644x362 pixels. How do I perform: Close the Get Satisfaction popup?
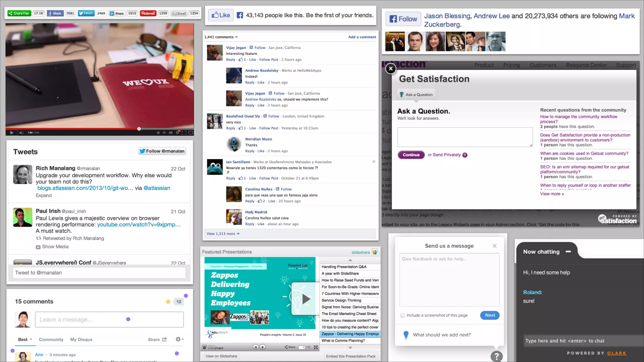point(391,69)
